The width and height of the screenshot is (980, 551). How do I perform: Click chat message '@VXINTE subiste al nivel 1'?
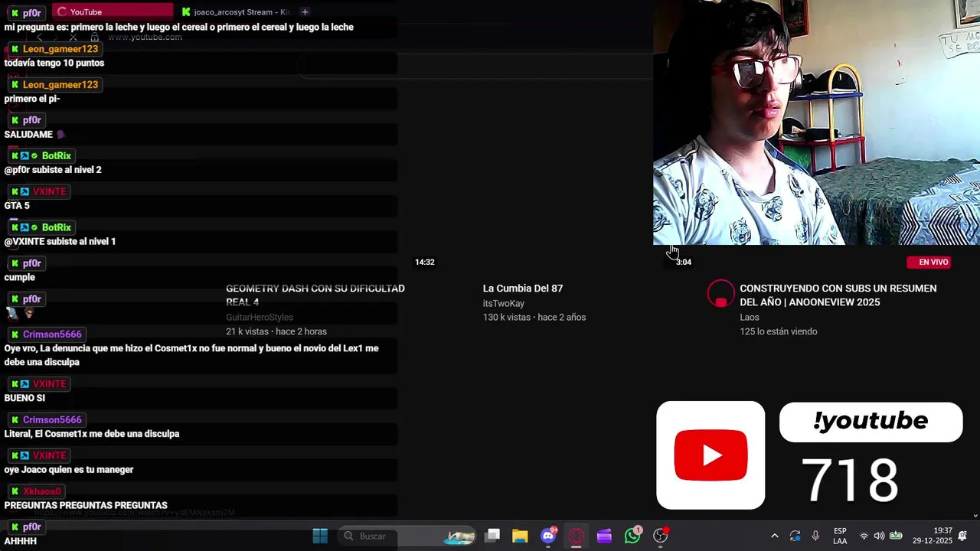coord(60,241)
